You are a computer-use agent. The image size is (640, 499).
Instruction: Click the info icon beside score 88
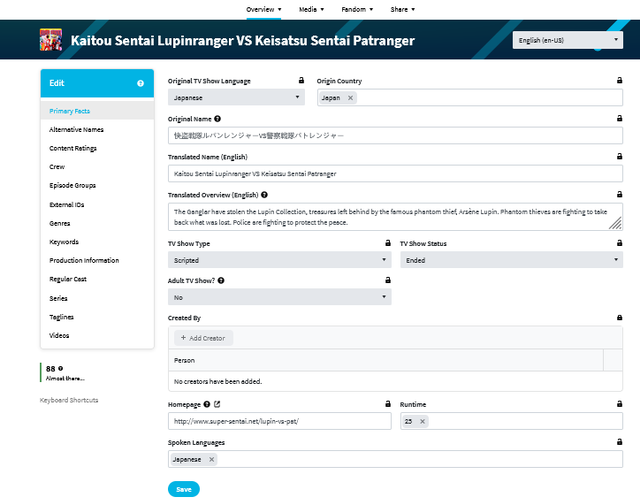point(60,368)
